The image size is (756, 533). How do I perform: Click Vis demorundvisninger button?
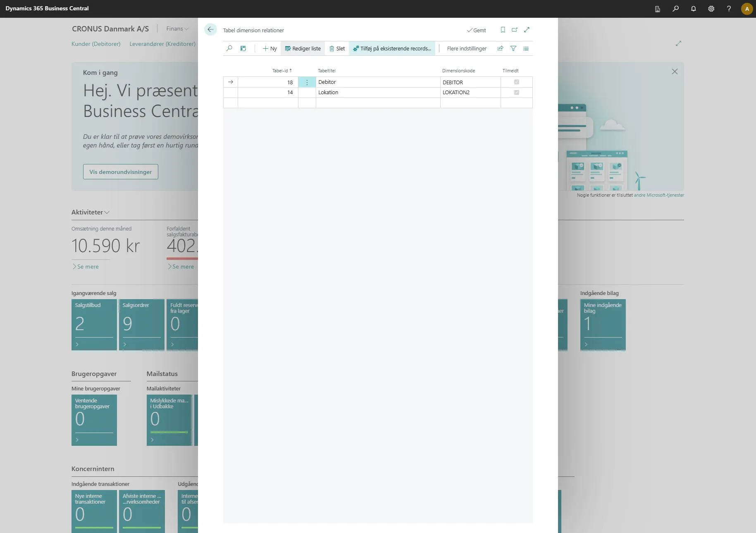pyautogui.click(x=121, y=172)
